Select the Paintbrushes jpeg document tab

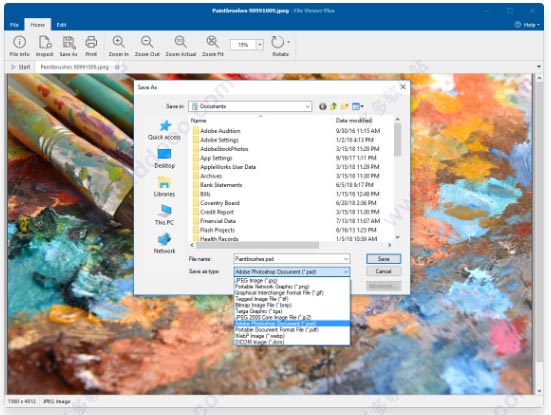coord(74,67)
